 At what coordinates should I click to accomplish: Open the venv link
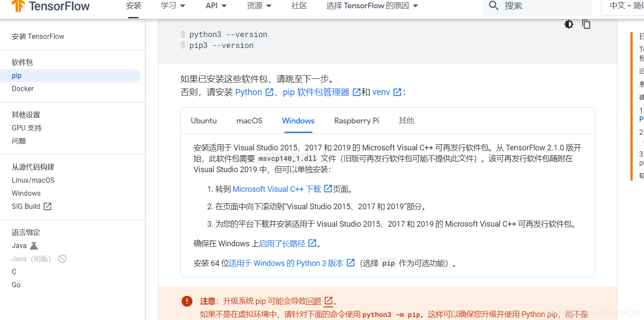381,92
